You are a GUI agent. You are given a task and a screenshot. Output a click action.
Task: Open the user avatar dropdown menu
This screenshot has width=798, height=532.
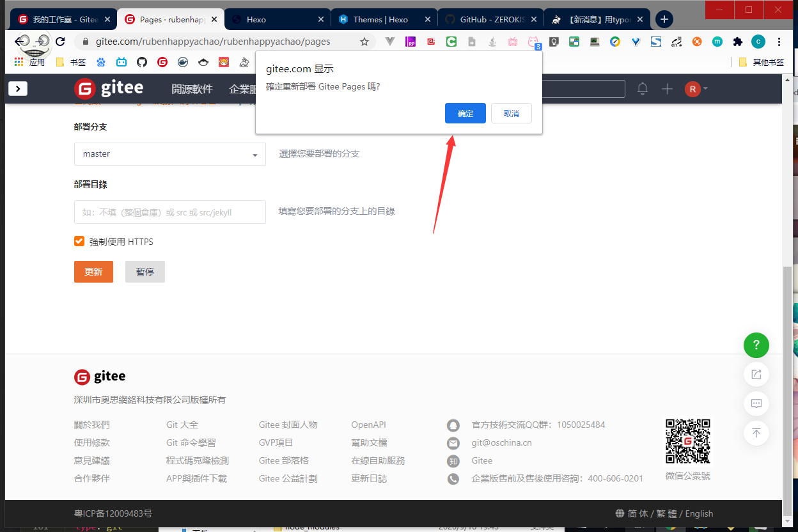coord(696,89)
